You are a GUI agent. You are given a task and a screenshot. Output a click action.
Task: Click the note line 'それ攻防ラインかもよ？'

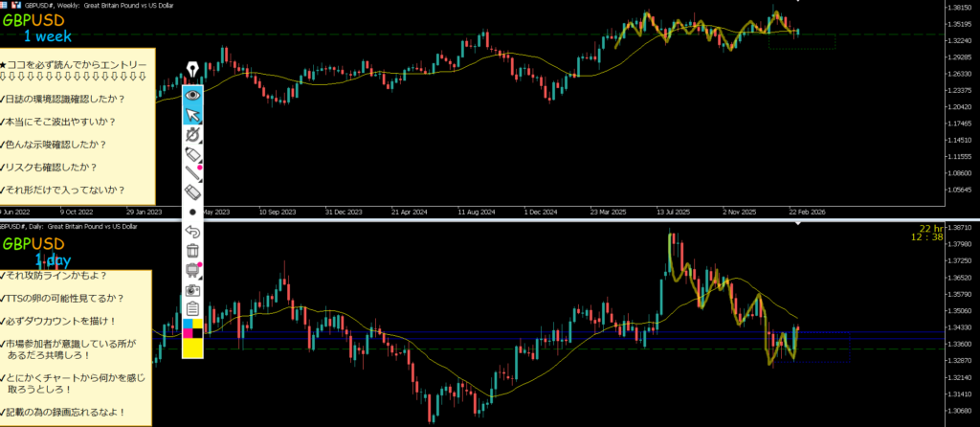pyautogui.click(x=54, y=275)
